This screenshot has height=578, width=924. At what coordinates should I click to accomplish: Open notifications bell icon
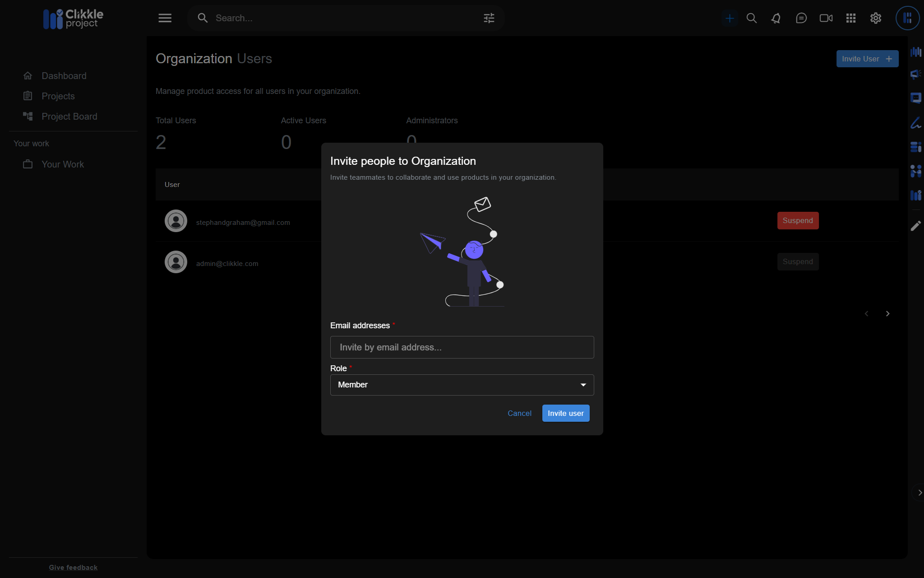click(776, 18)
